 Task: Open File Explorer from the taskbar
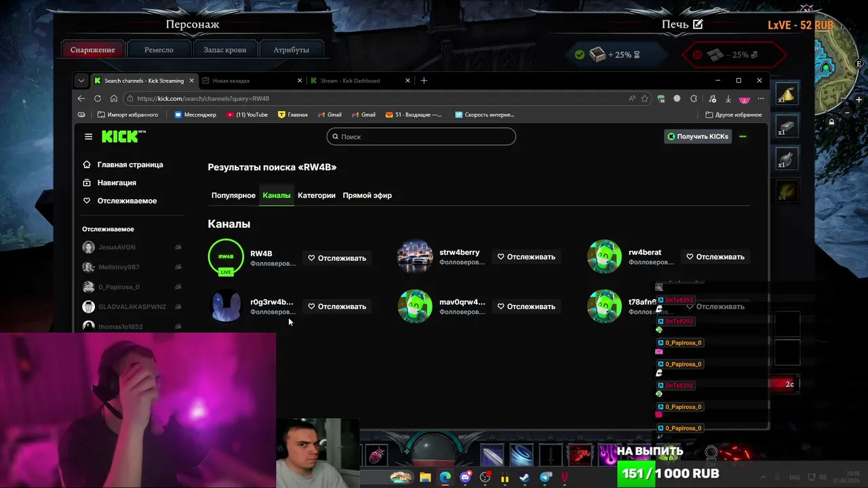pos(425,478)
